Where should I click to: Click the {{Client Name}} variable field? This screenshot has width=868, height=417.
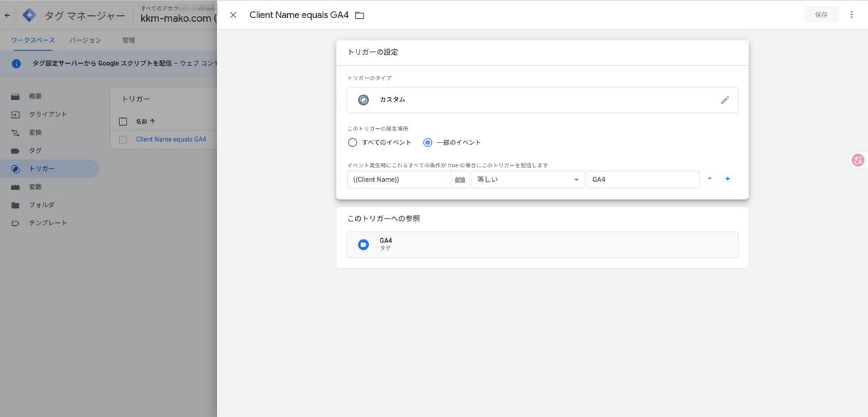coord(399,180)
